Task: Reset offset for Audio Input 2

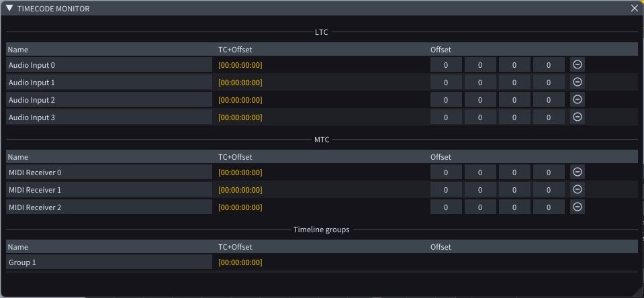Action: coord(578,99)
